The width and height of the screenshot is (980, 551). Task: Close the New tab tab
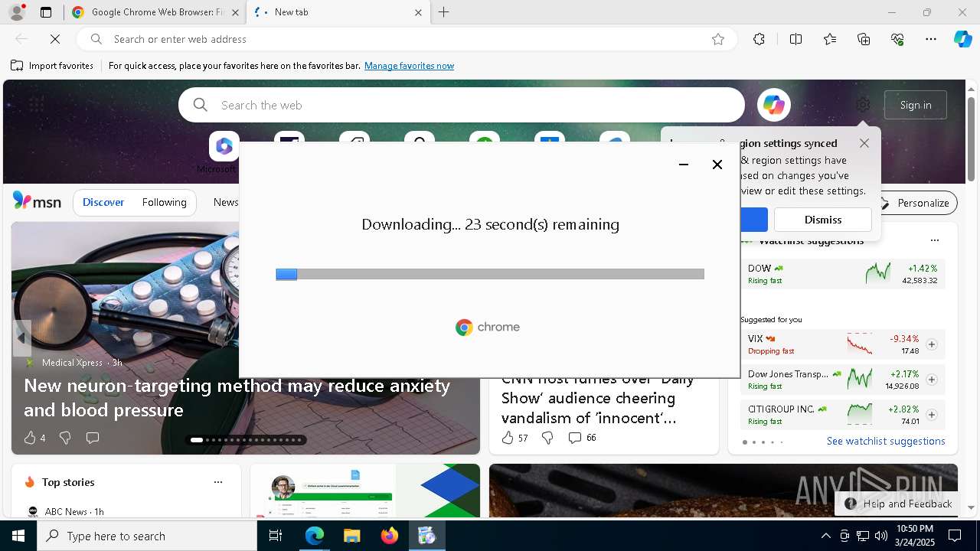(418, 12)
